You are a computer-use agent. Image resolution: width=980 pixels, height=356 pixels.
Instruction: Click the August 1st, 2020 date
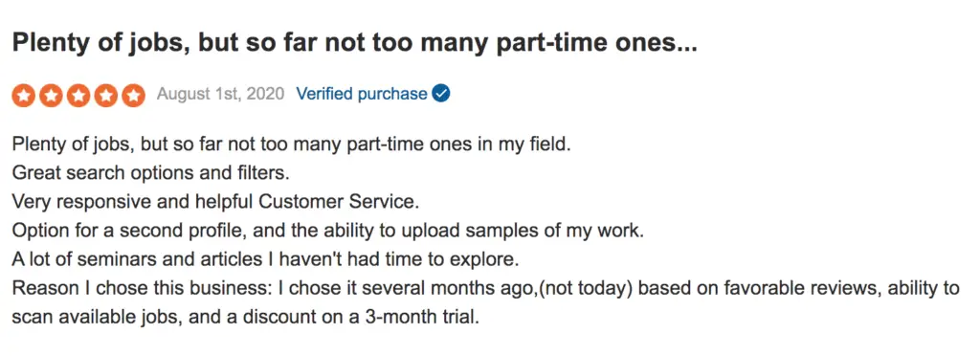220,95
